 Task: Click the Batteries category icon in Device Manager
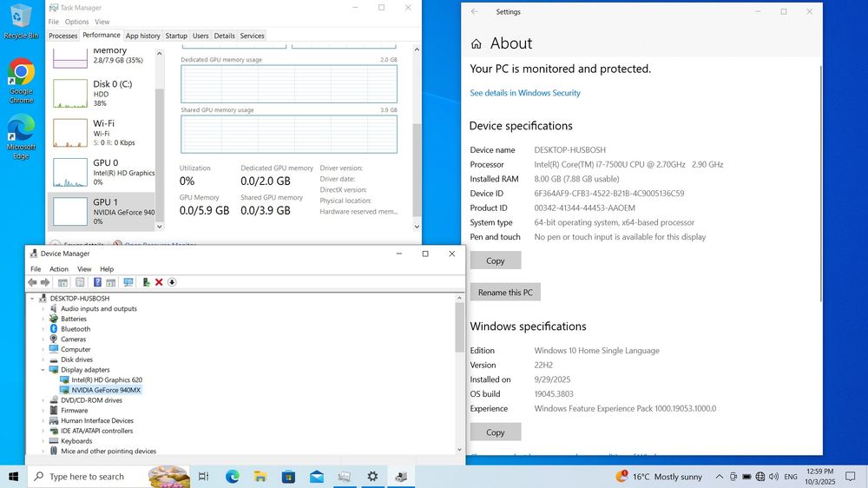pyautogui.click(x=54, y=319)
